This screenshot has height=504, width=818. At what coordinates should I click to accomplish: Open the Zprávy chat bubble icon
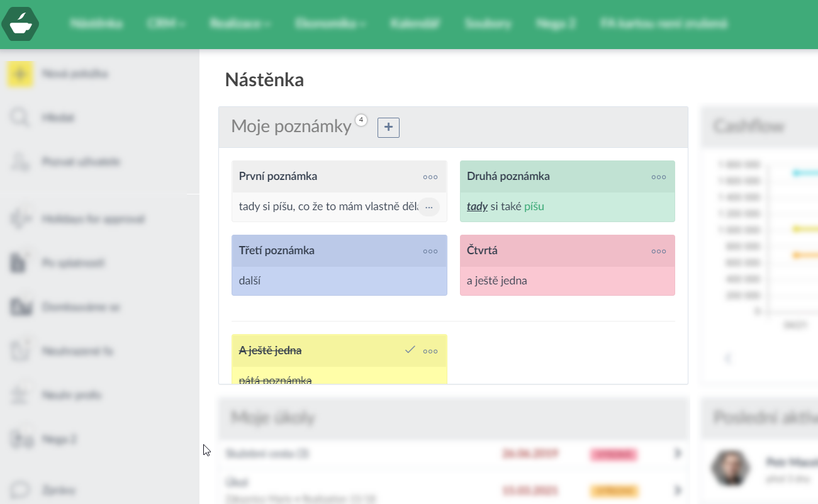click(x=20, y=490)
